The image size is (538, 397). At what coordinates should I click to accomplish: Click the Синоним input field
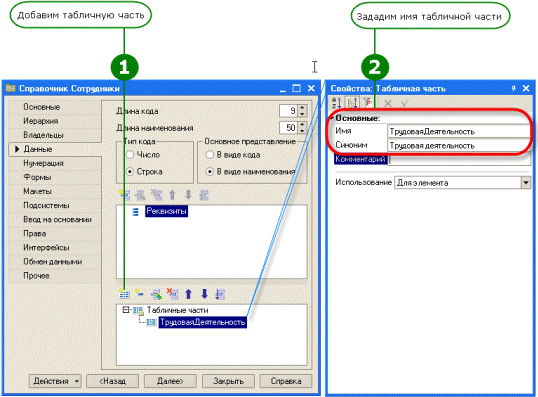pos(459,145)
